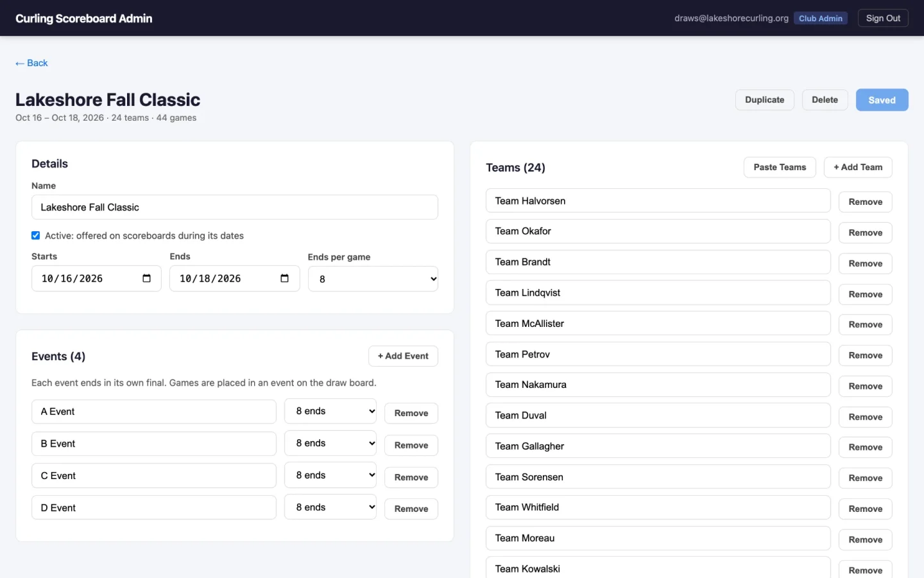This screenshot has height=578, width=924.
Task: Open the Ends per game dropdown
Action: [373, 279]
